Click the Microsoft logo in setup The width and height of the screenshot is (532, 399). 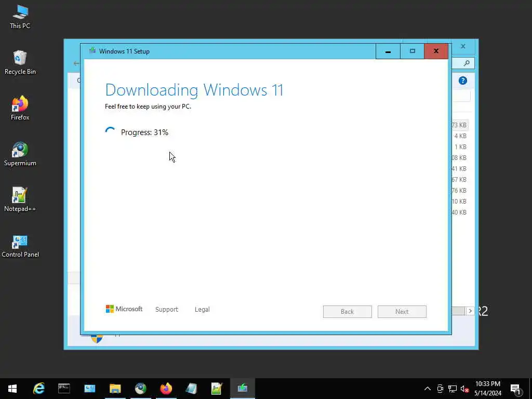point(124,309)
